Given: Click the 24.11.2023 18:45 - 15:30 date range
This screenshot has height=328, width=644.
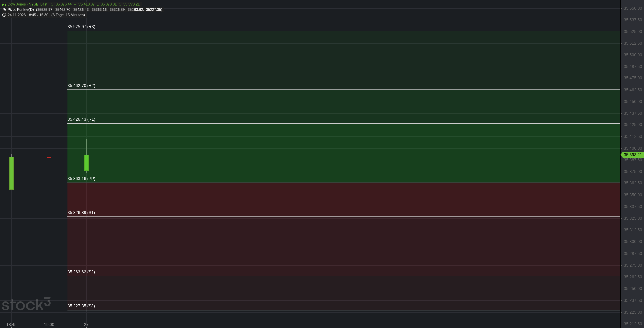Looking at the screenshot, I should click(28, 15).
